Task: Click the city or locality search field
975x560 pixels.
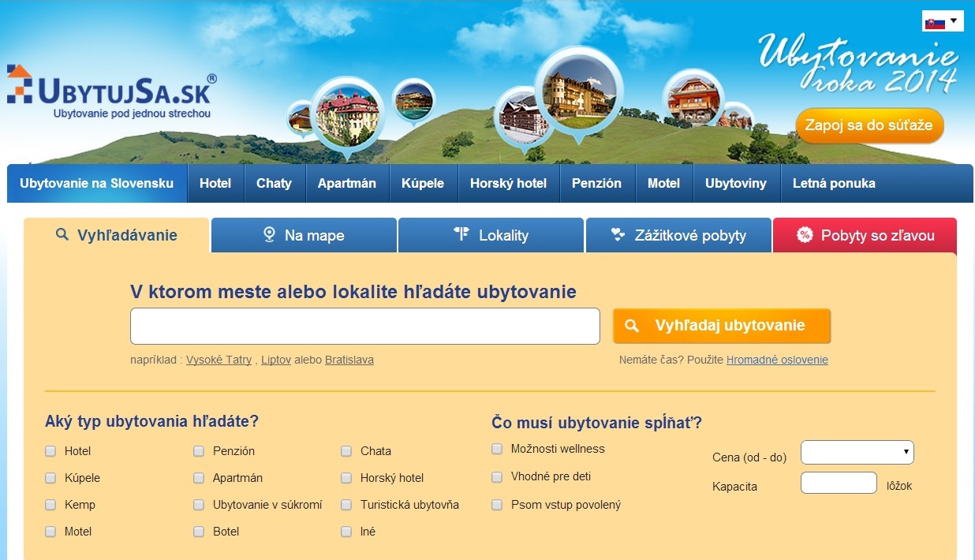Action: 364,326
